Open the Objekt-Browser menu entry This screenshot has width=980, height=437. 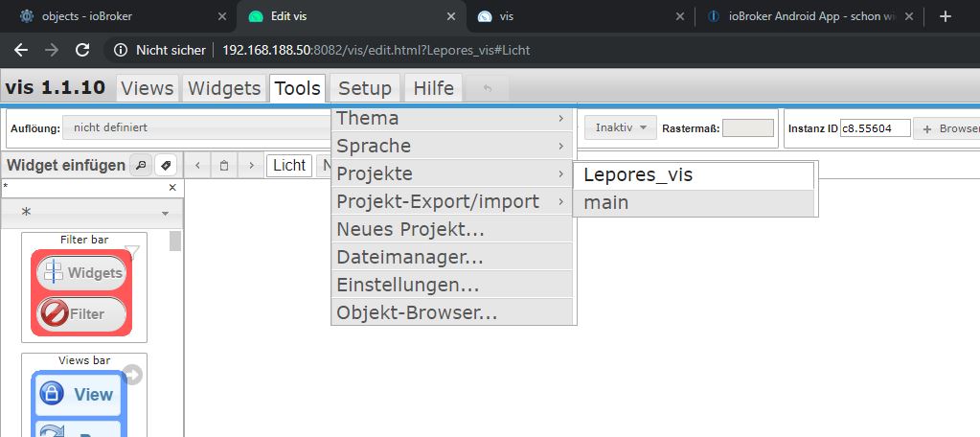point(452,312)
